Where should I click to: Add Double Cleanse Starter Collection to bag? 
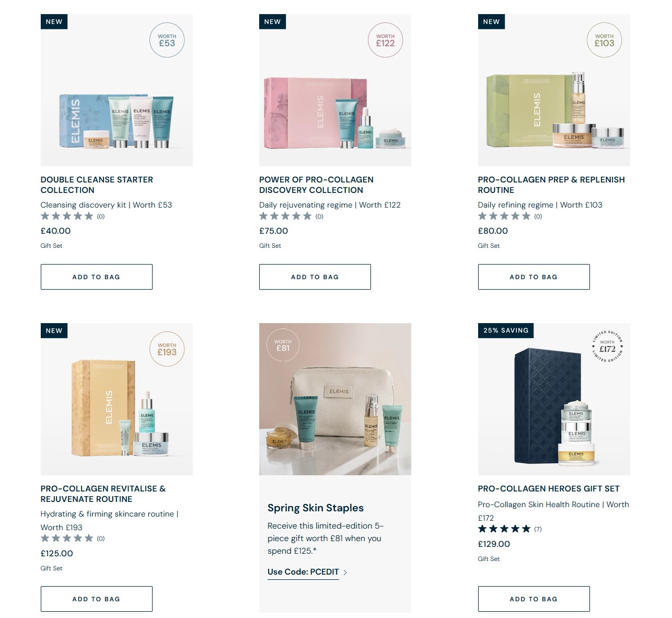(x=97, y=277)
